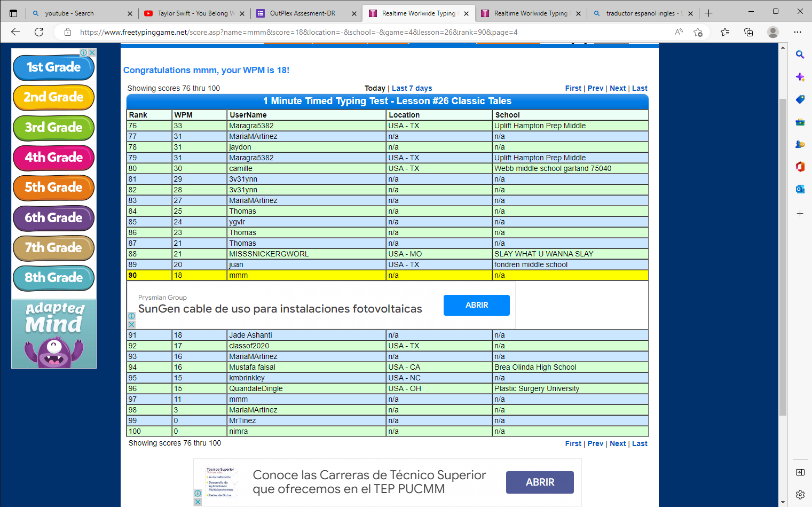812x507 pixels.
Task: Open Copilot sparkle icon in sidebar
Action: point(800,77)
